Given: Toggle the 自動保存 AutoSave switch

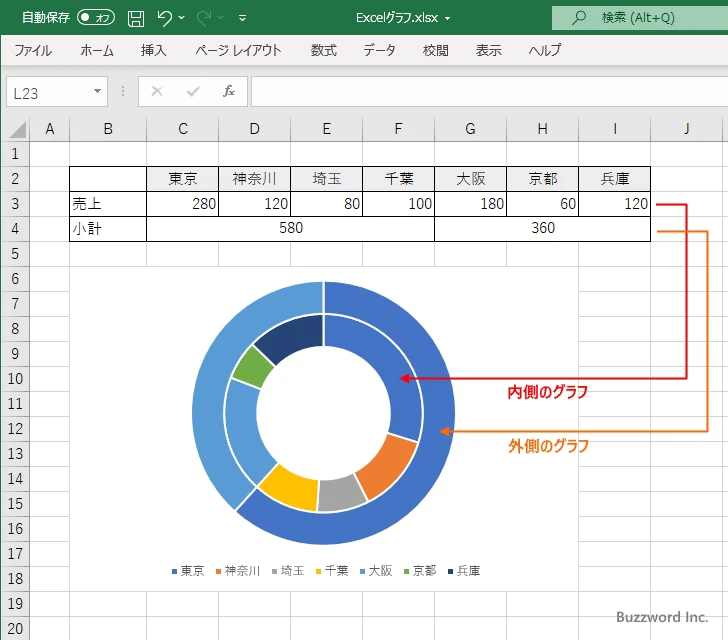Looking at the screenshot, I should pos(96,18).
